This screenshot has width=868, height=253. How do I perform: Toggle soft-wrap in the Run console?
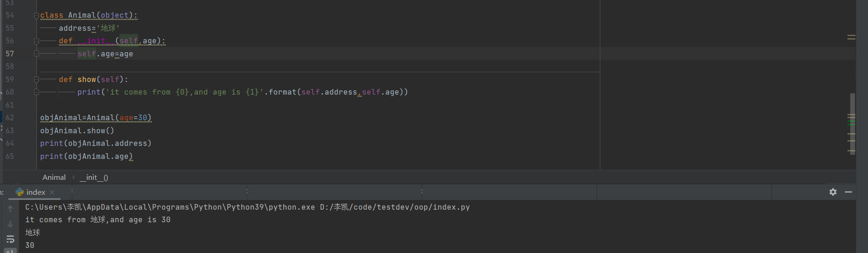(10, 239)
